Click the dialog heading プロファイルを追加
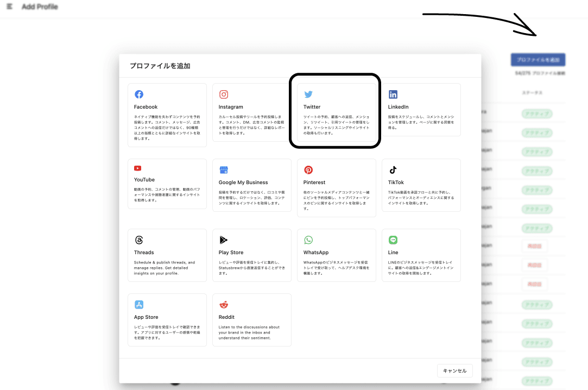Viewport: 588px width, 390px height. [x=160, y=66]
